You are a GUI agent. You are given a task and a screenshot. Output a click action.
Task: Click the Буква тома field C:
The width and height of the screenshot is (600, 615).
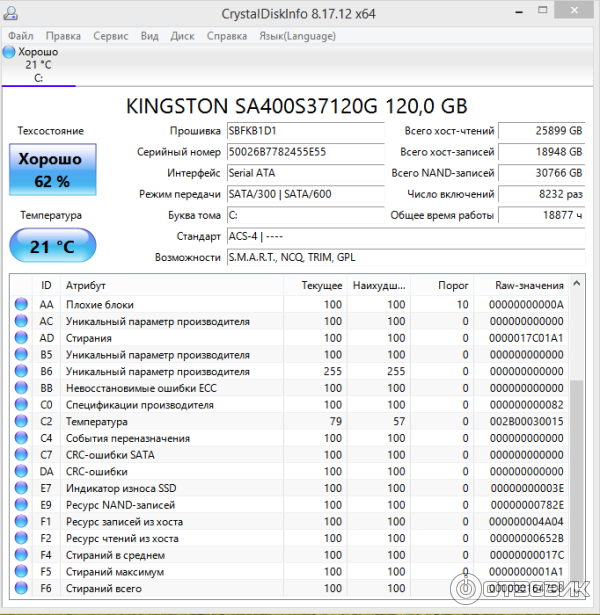305,215
